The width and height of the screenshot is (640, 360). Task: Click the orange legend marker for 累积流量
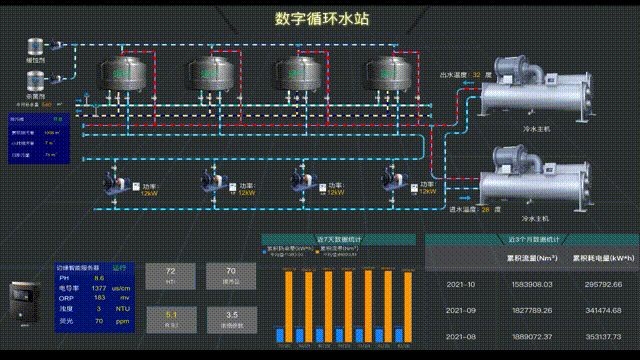pos(317,252)
